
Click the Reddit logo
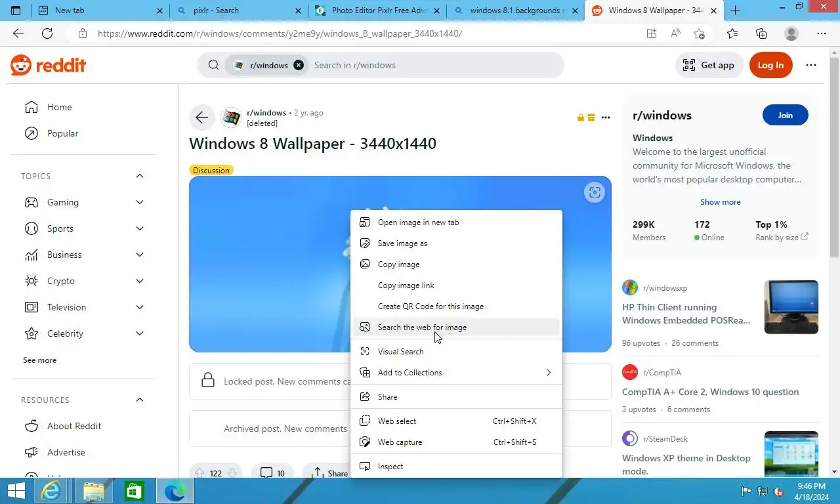click(49, 65)
